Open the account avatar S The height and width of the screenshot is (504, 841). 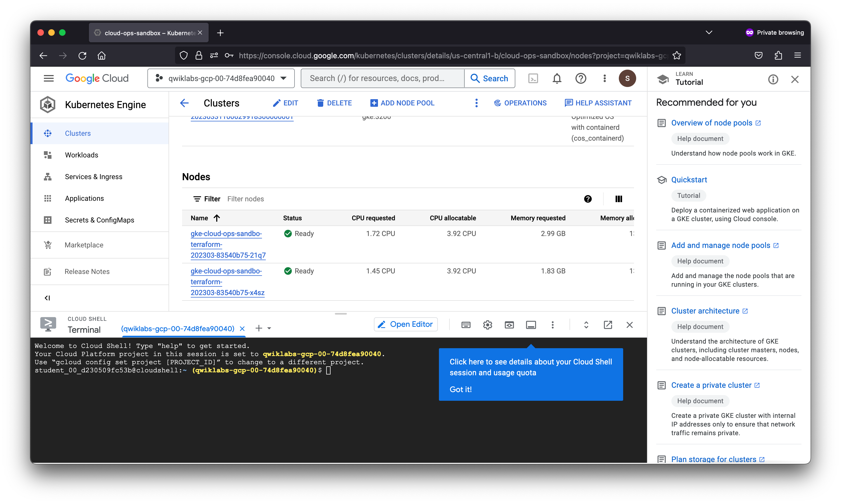627,79
